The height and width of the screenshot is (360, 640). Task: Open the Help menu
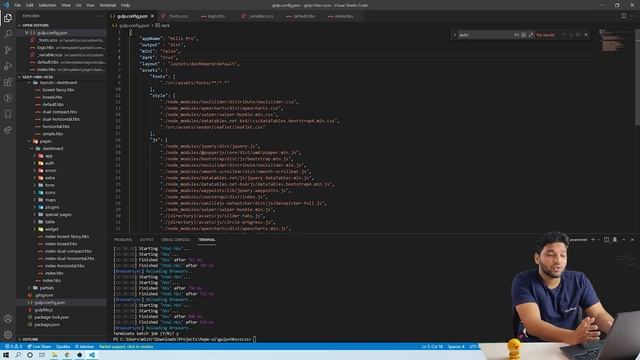[126, 5]
